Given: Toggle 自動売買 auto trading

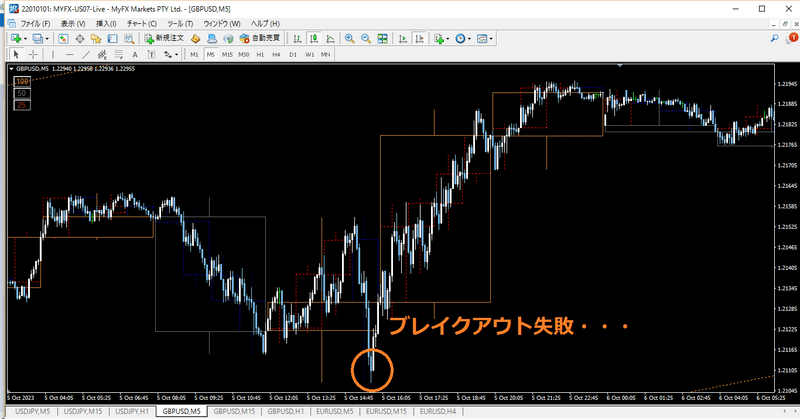Looking at the screenshot, I should [260, 38].
